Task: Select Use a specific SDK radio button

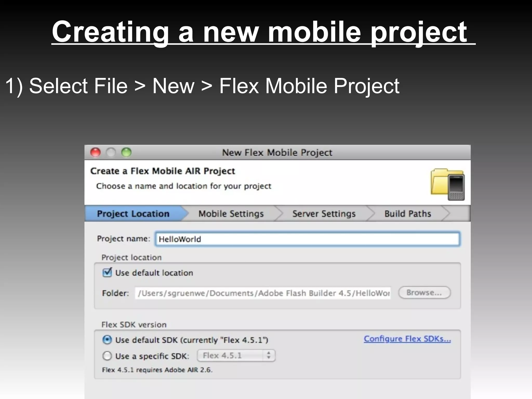Action: [107, 356]
